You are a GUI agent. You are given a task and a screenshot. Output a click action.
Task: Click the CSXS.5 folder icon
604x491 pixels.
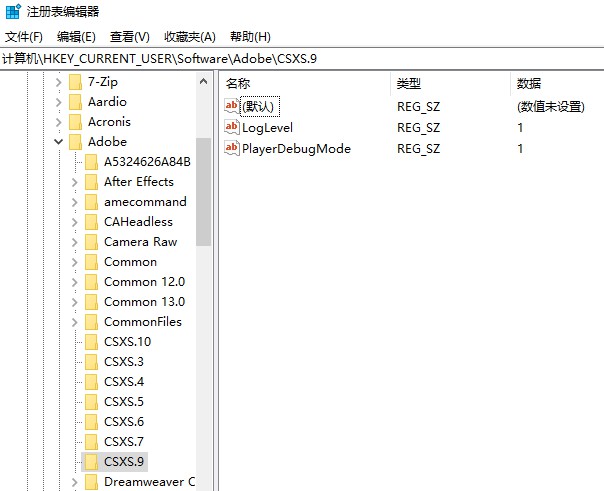[91, 402]
